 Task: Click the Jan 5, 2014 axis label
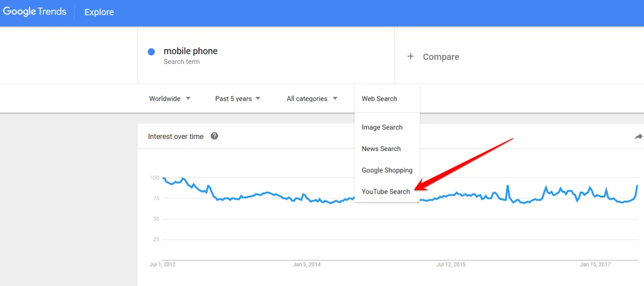pos(307,264)
